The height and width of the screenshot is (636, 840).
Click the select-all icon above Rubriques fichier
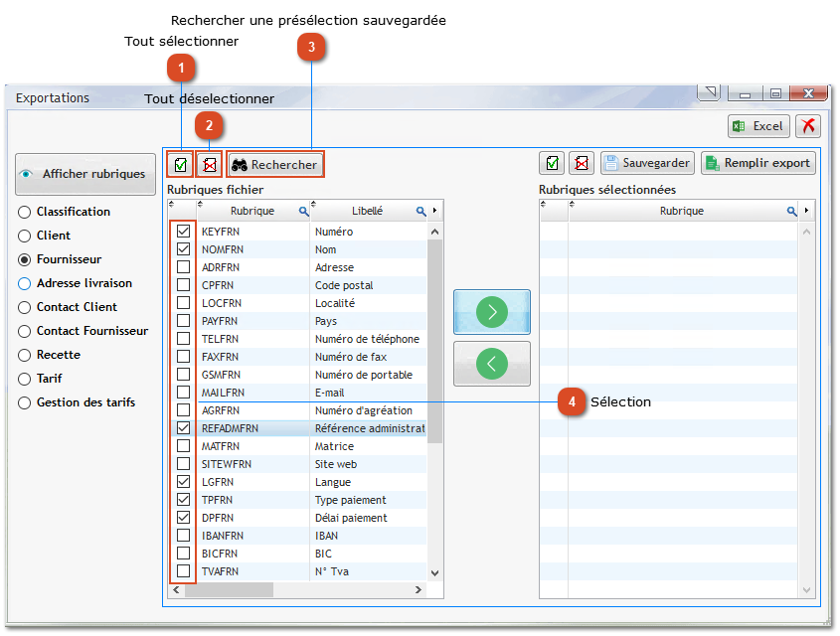180,164
